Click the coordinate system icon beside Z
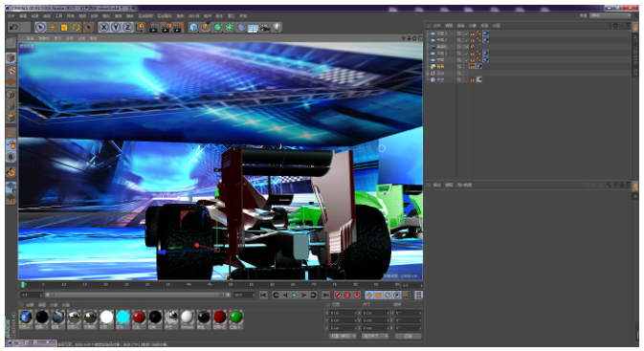644x351 pixels. click(140, 28)
